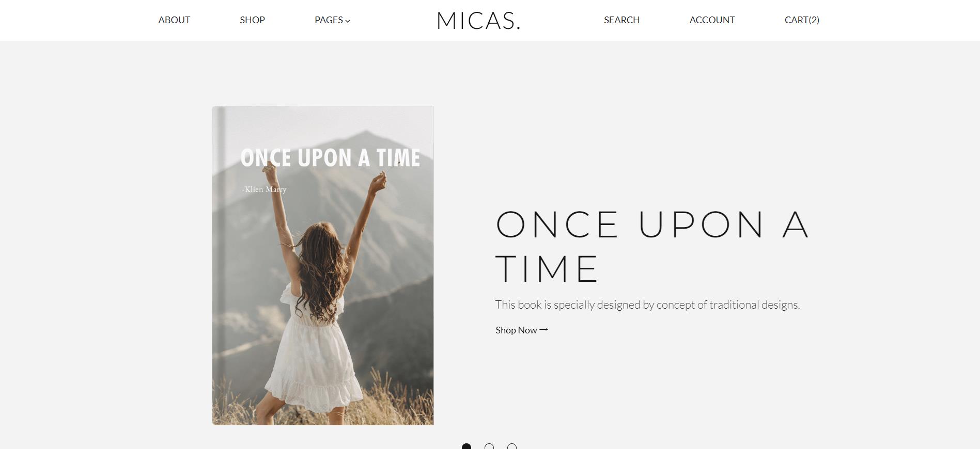Click the book spine on the cover
Screen dimensions: 980x449
pos(219,266)
